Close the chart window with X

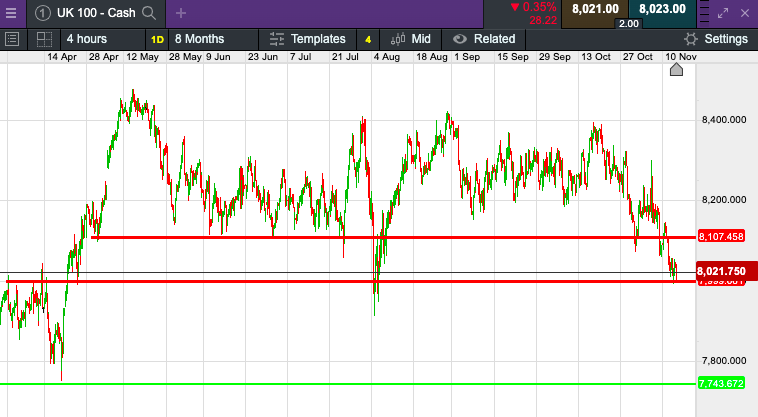point(745,14)
